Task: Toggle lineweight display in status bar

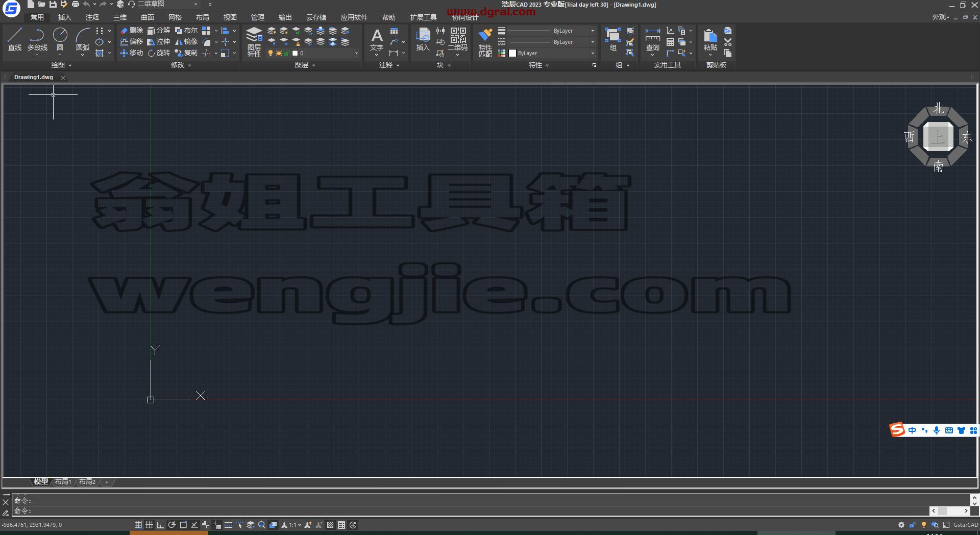Action: [228, 525]
